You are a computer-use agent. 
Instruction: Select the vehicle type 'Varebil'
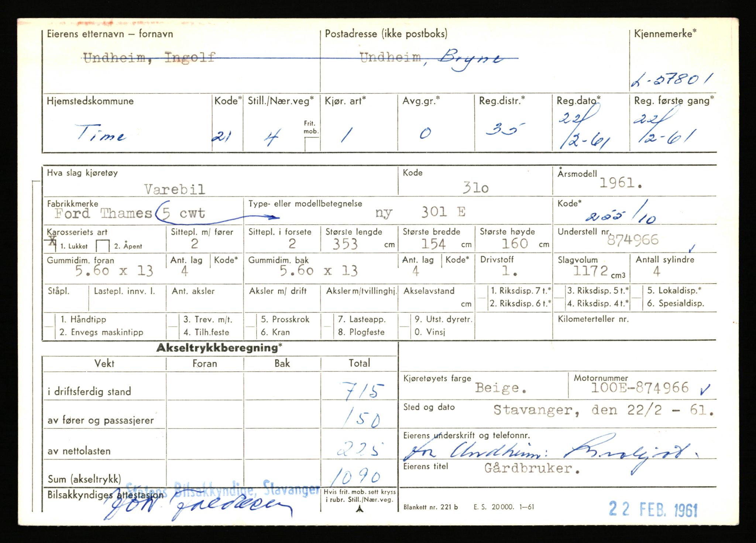(175, 189)
